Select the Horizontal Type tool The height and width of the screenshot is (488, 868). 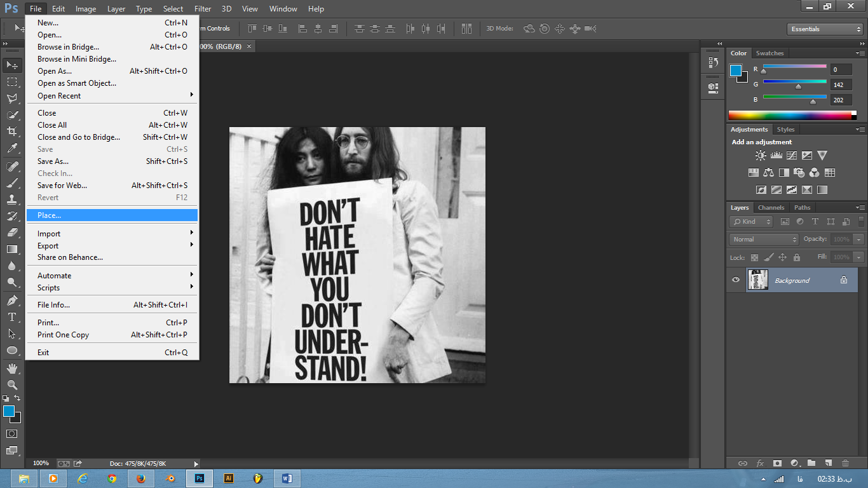tap(12, 317)
